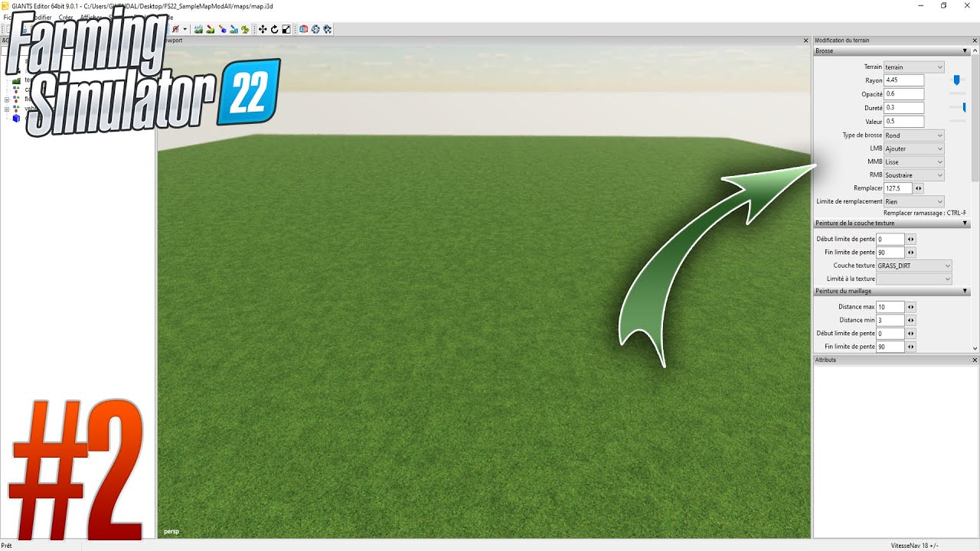Open the MMB Lisse dropdown
The height and width of the screenshot is (551, 980).
[914, 162]
